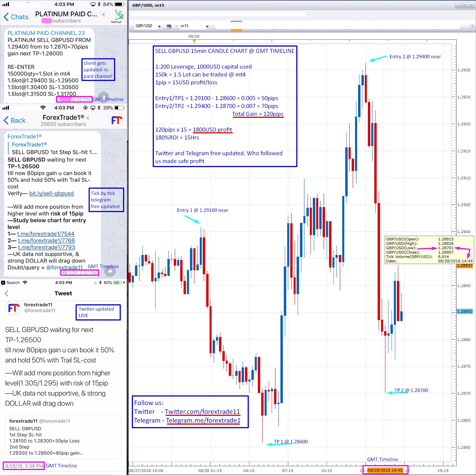Image resolution: width=476 pixels, height=475 pixels.
Task: Open the PLATINUM PAID C... channel title
Action: click(x=66, y=14)
